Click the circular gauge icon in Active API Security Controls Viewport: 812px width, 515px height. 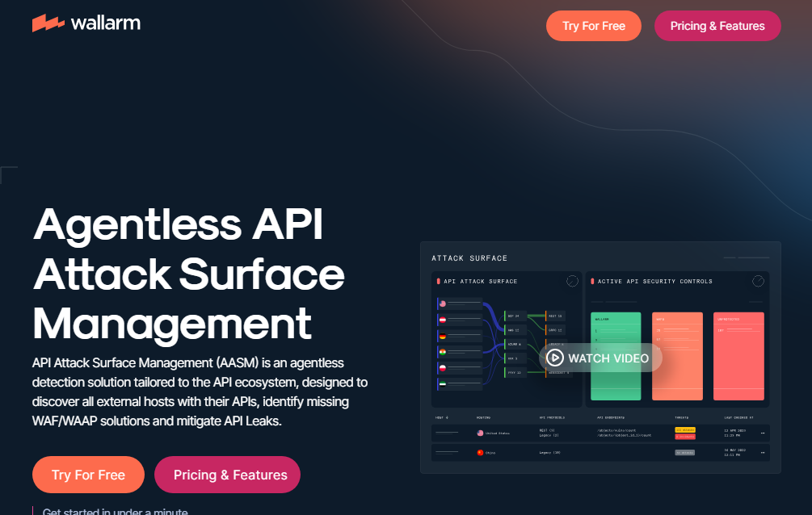pyautogui.click(x=758, y=281)
